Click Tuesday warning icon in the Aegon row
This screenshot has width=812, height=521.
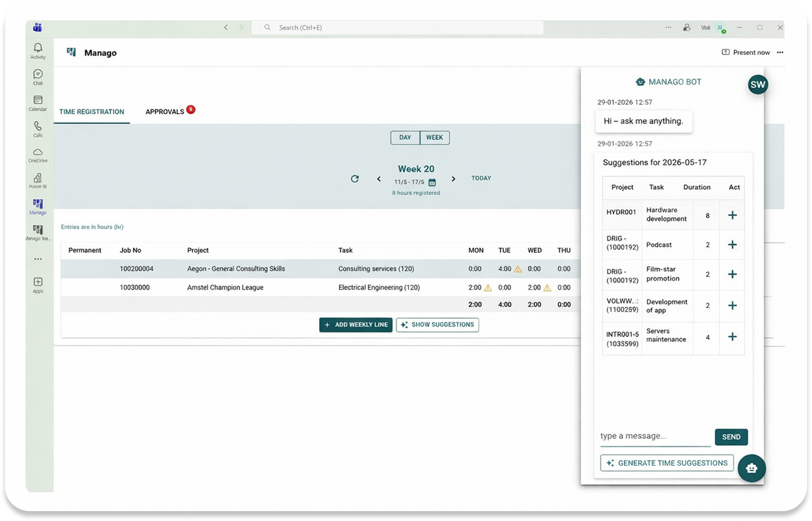point(518,269)
